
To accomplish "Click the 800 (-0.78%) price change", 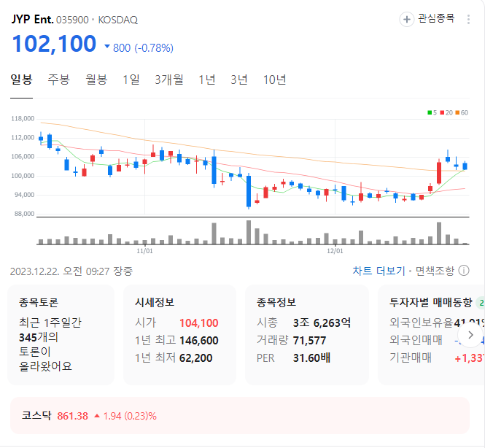I will [x=139, y=48].
